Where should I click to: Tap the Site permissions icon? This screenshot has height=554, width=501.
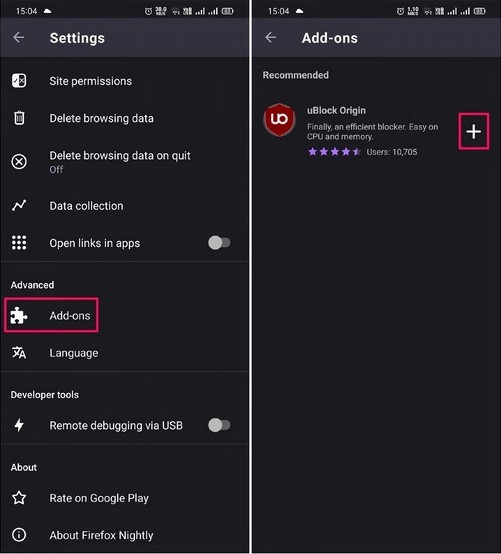click(19, 81)
